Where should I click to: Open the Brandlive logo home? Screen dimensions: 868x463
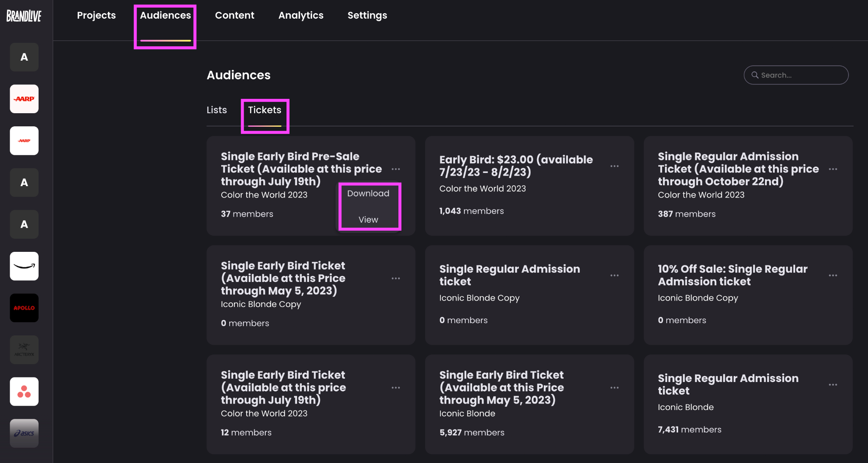pos(24,16)
